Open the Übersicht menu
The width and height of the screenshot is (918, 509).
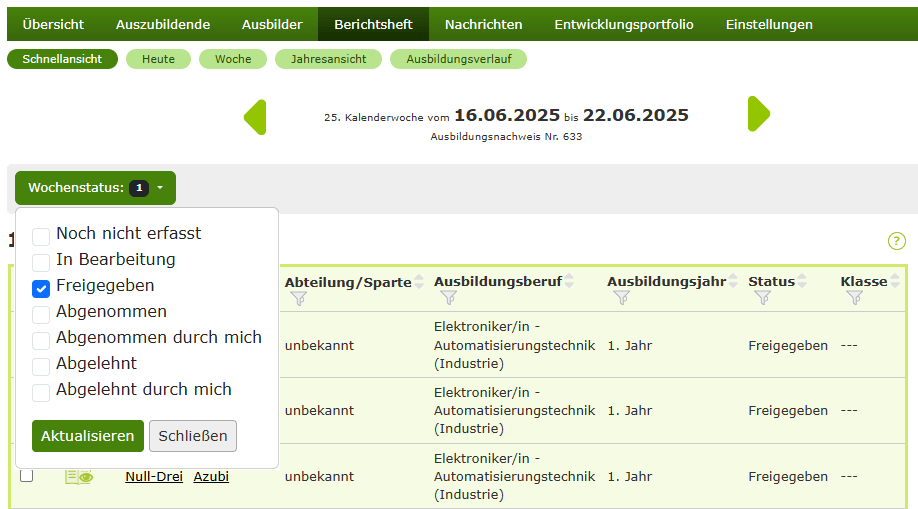(x=53, y=25)
